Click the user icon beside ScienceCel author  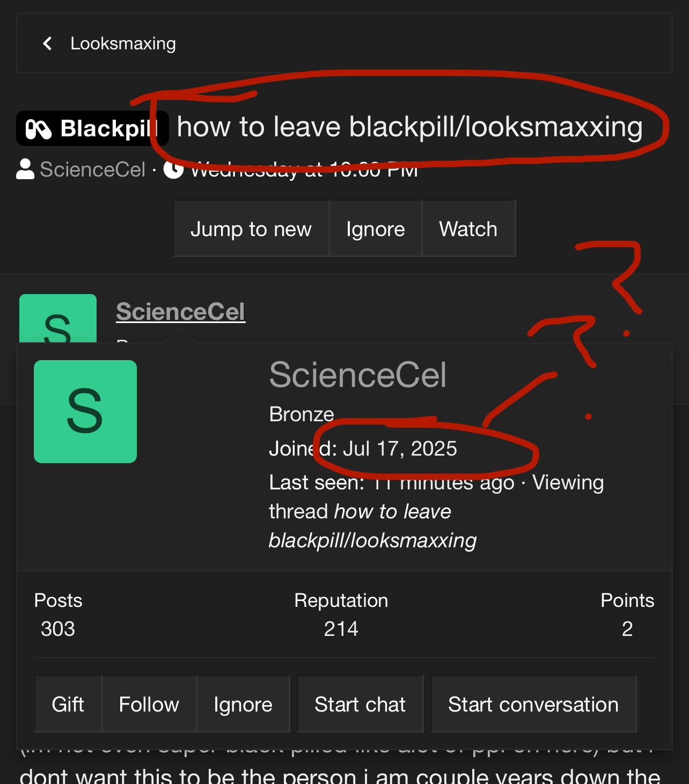25,169
